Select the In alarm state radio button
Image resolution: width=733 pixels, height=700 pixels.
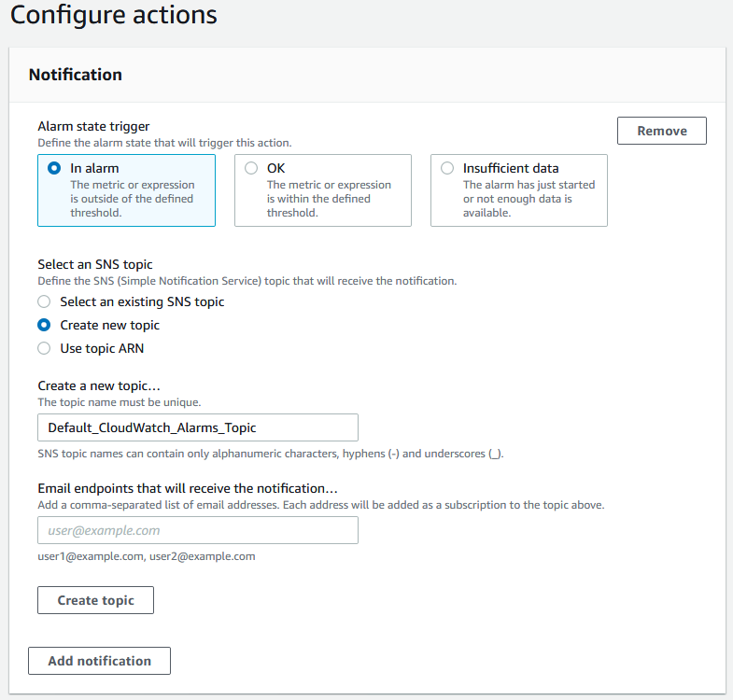(x=54, y=168)
